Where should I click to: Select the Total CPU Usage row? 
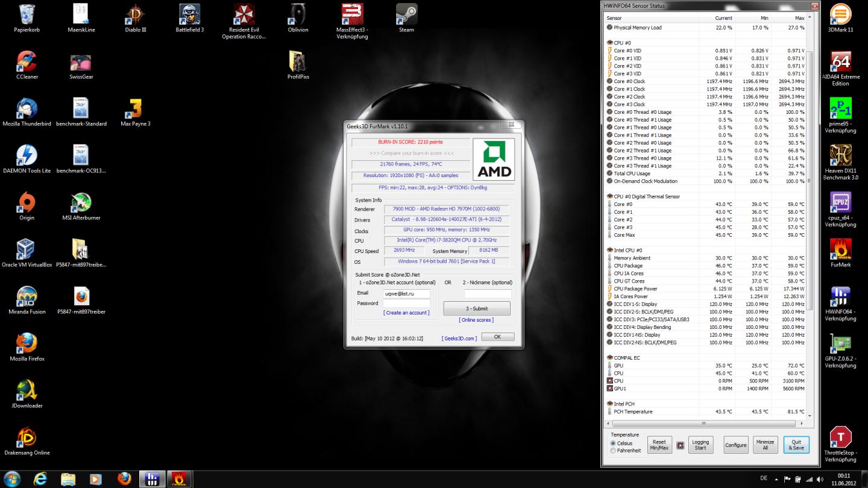pyautogui.click(x=705, y=174)
